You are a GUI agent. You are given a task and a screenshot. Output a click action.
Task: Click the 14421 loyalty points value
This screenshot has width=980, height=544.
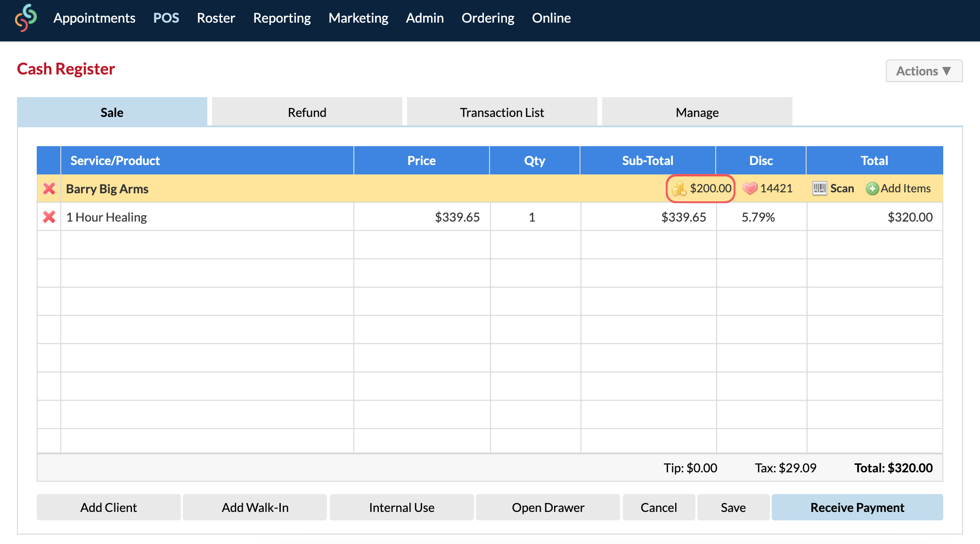[776, 189]
